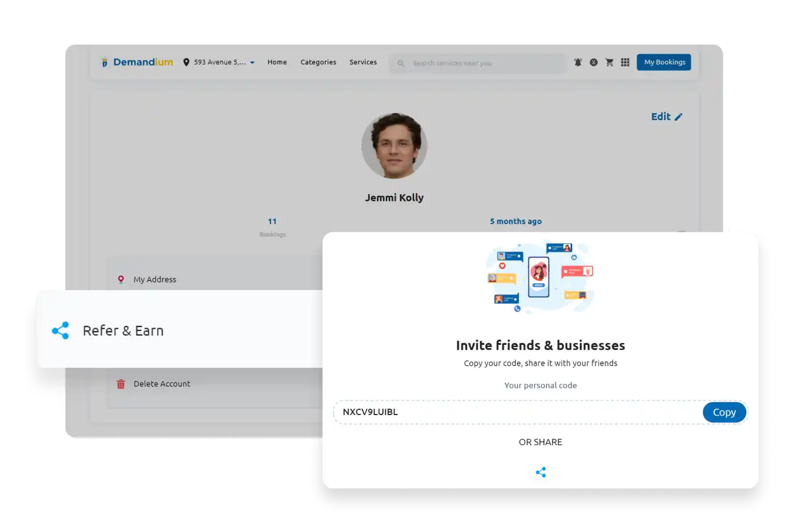Open the shopping cart icon
788x532 pixels.
(x=609, y=62)
